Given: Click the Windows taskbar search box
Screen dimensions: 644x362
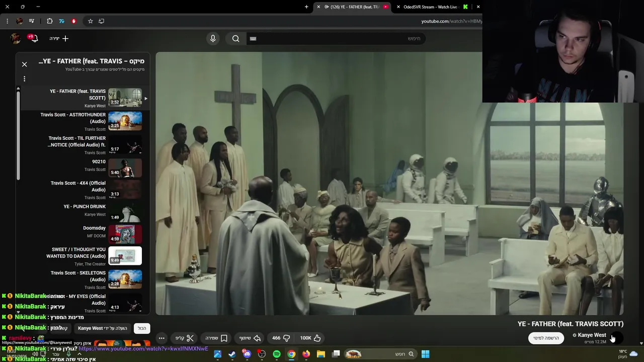Looking at the screenshot, I should (380, 354).
